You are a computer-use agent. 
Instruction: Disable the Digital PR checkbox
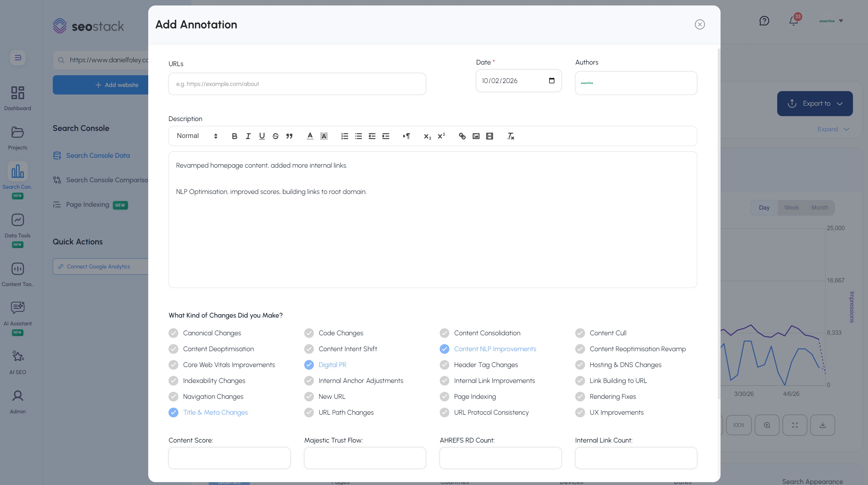click(309, 364)
